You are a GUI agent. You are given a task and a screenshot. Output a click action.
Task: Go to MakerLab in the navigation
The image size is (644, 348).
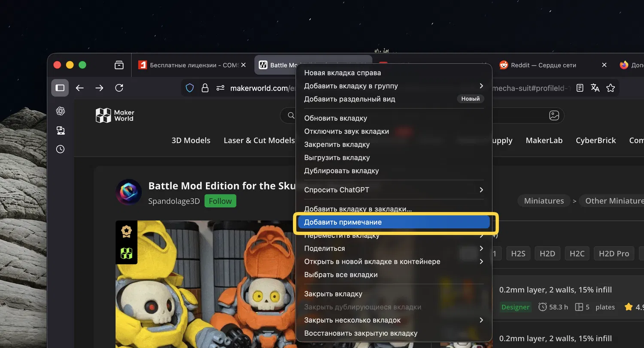coord(544,140)
